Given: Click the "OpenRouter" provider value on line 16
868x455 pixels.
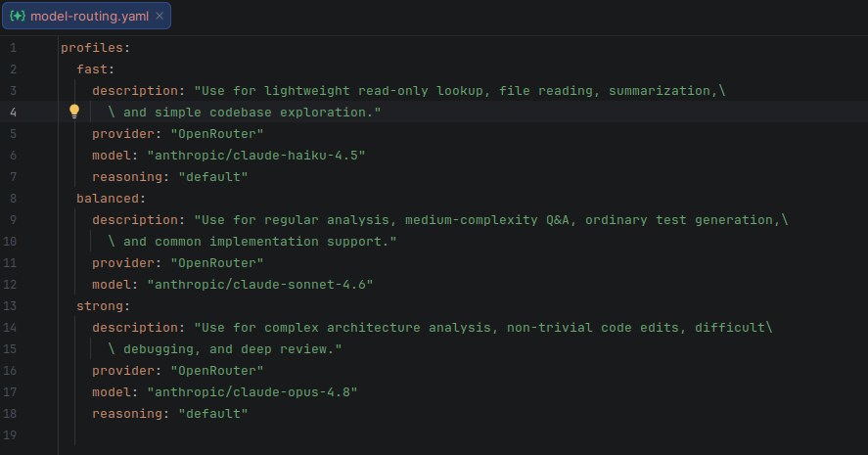Looking at the screenshot, I should click(217, 371).
